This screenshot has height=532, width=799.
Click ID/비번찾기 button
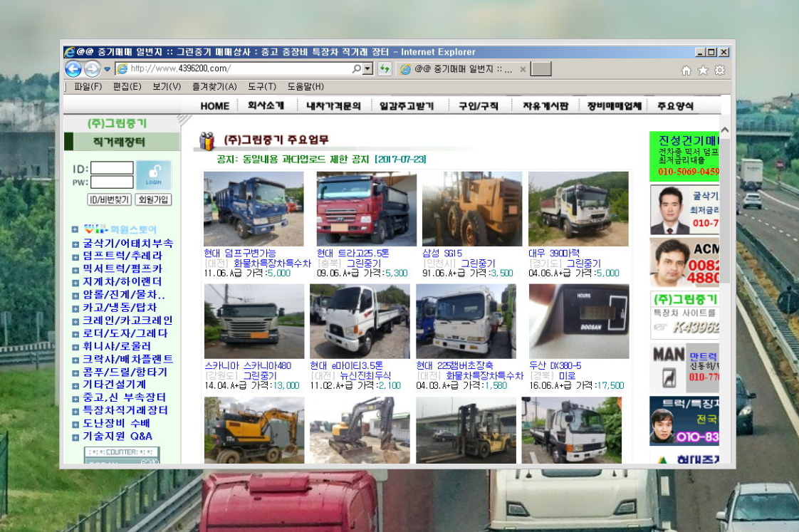click(110, 199)
